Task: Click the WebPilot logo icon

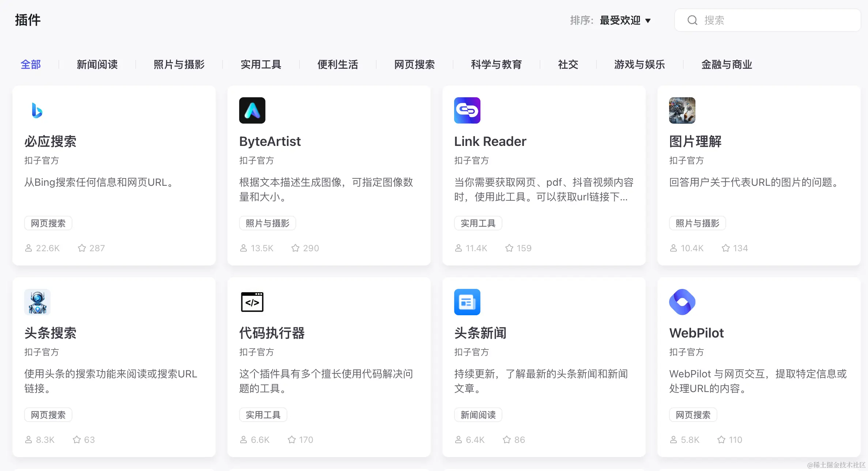Action: 682,302
